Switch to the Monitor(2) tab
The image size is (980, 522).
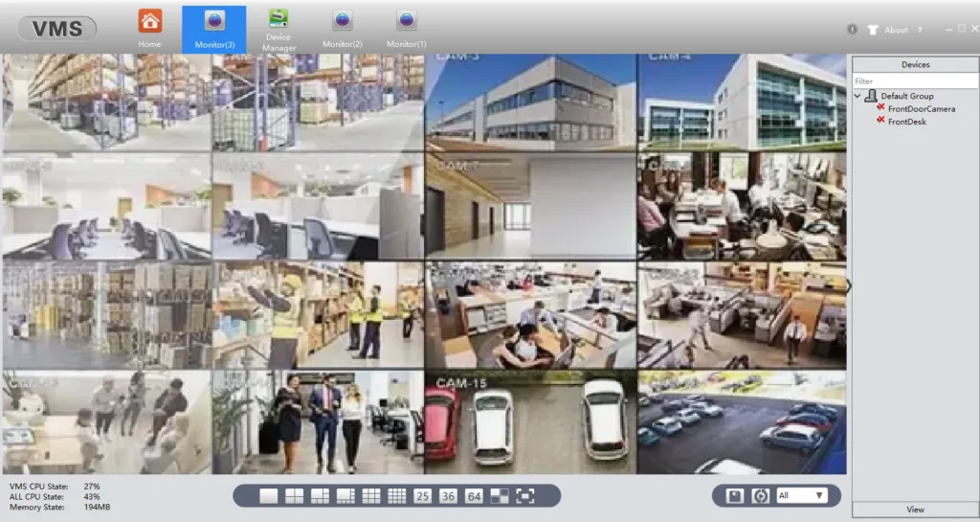tap(342, 29)
